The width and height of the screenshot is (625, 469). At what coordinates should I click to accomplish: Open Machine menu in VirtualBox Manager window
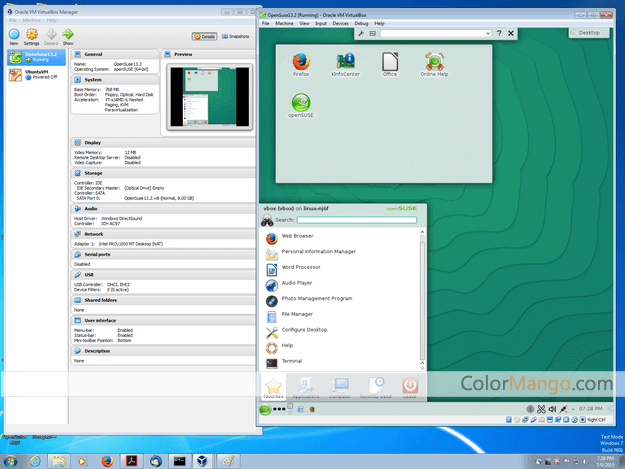pyautogui.click(x=31, y=20)
